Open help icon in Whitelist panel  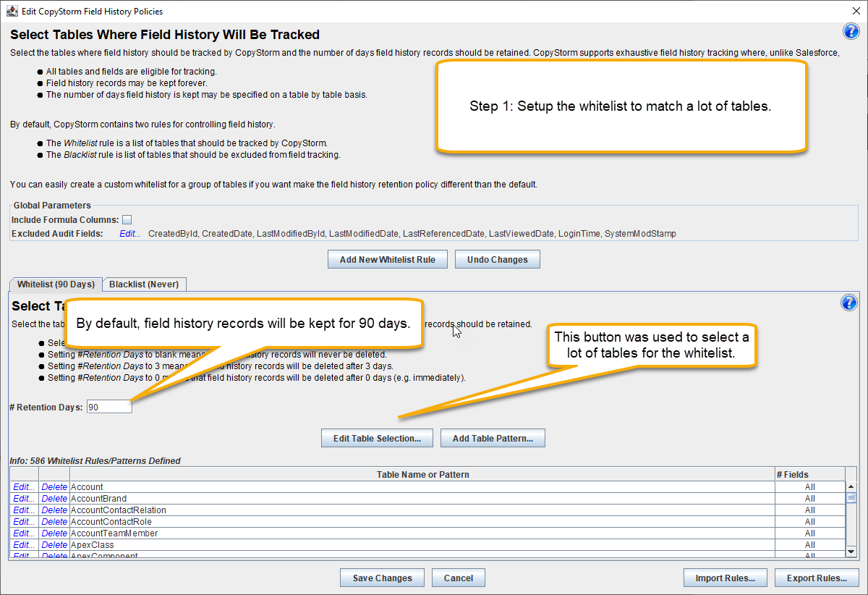point(848,303)
